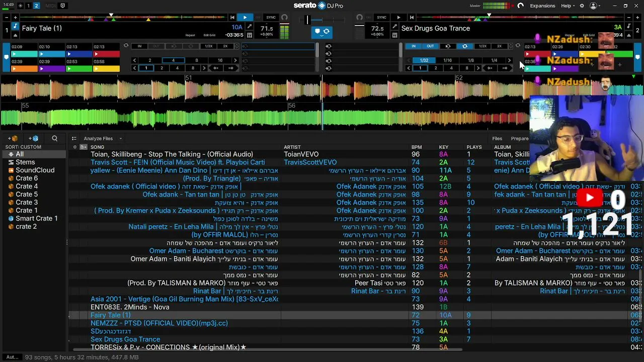Open the Setup gear in top bar
Screen dimensions: 644x362
pos(582,6)
